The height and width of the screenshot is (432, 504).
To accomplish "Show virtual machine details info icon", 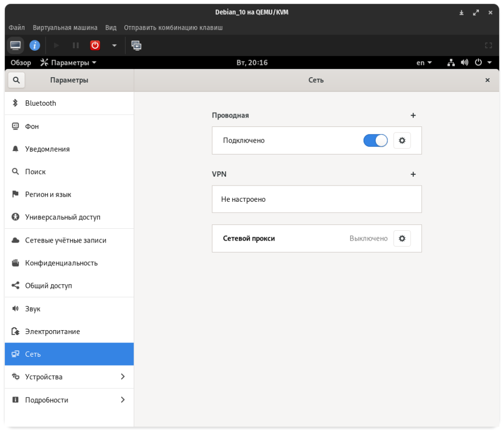I will (34, 45).
